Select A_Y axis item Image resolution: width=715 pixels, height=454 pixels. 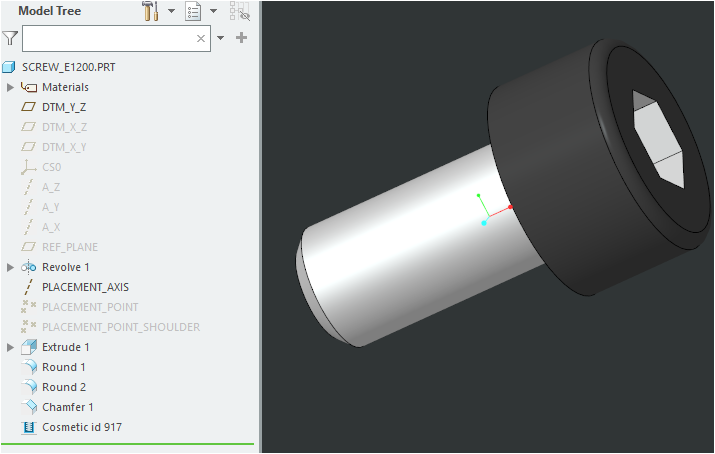51,207
